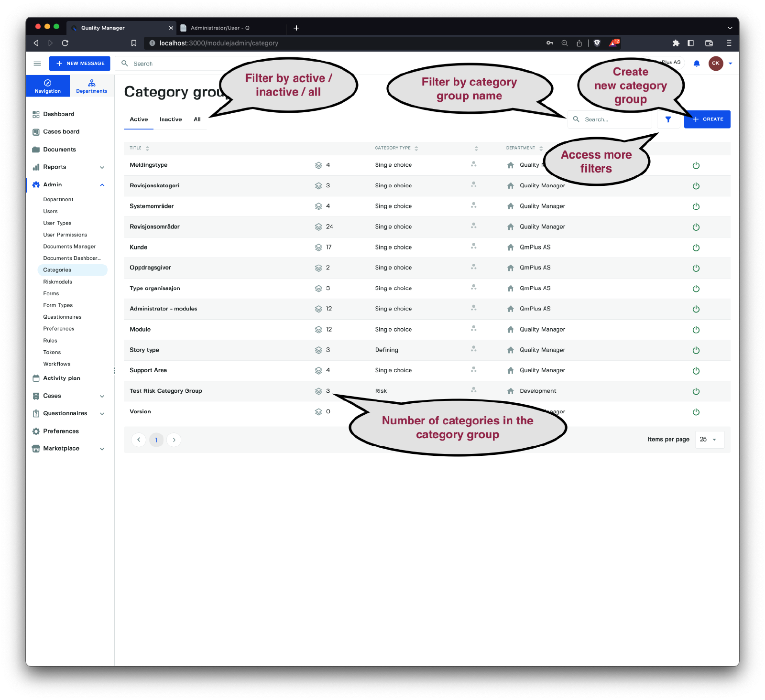The height and width of the screenshot is (700, 765).
Task: Click the subcategory icon in Module row
Action: point(473,329)
